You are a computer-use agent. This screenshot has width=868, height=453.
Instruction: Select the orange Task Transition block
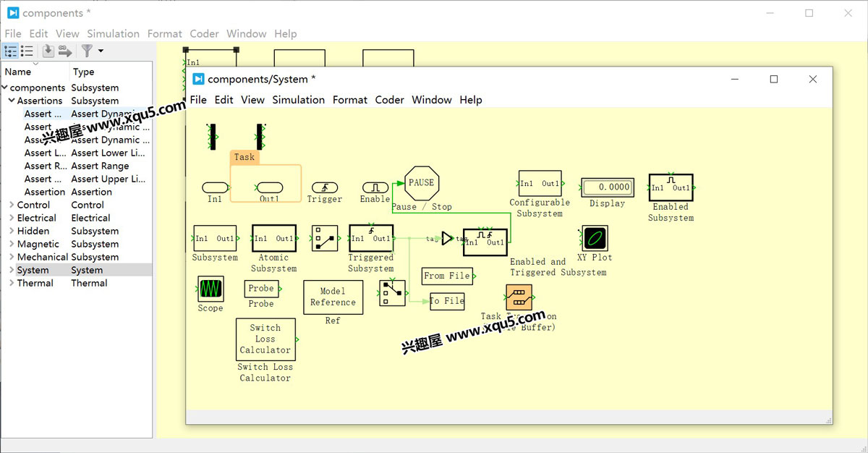click(519, 297)
